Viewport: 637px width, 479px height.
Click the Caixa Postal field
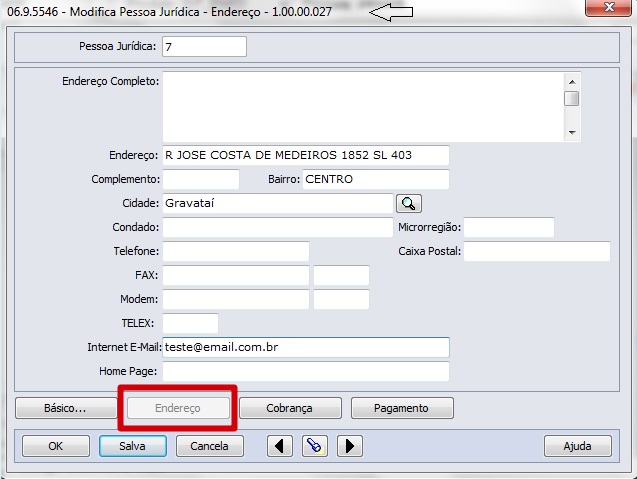pos(537,251)
